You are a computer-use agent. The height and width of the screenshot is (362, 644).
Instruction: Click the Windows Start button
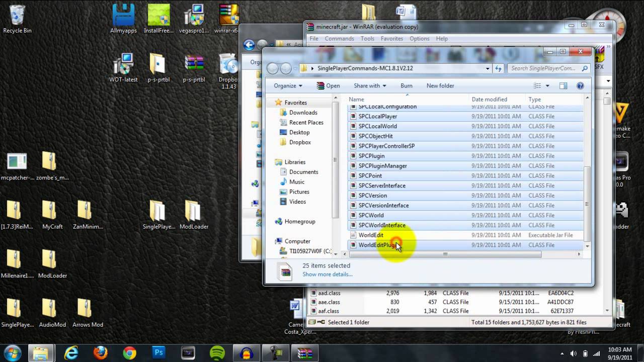coord(12,353)
